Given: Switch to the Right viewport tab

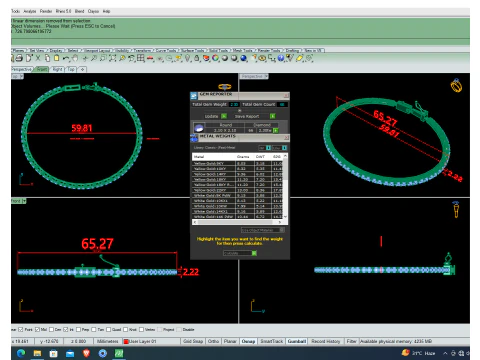Looking at the screenshot, I should click(x=57, y=69).
